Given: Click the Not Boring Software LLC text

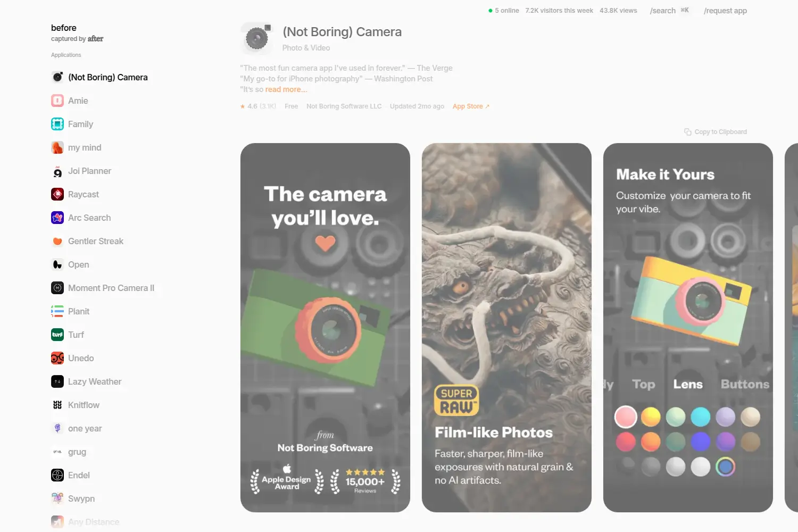Looking at the screenshot, I should click(x=344, y=106).
